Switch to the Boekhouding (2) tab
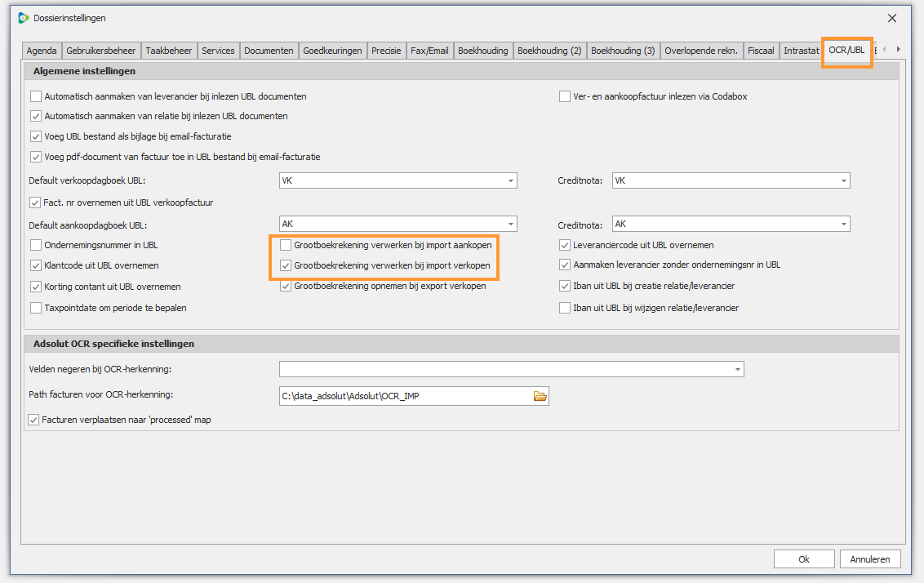The image size is (924, 583). coord(549,51)
